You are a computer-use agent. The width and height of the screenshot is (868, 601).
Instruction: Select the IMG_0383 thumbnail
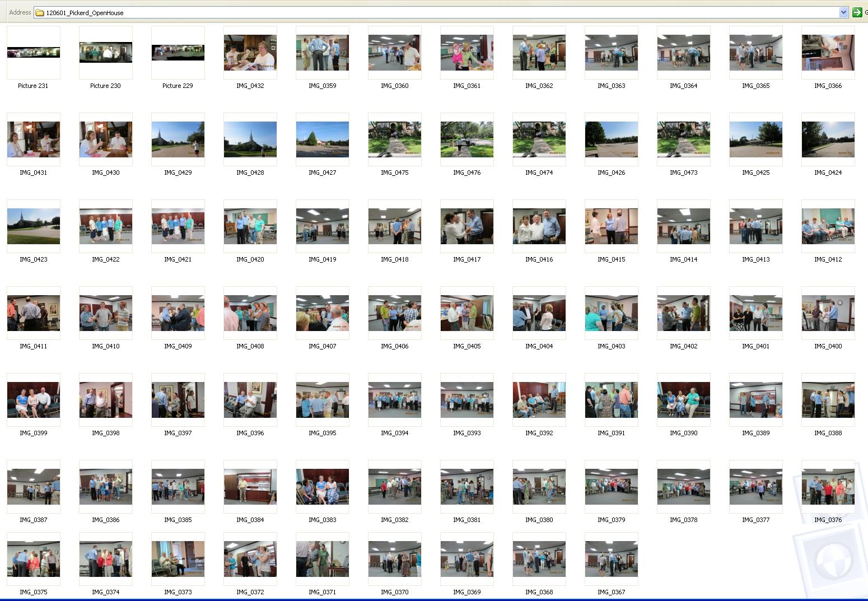[323, 487]
